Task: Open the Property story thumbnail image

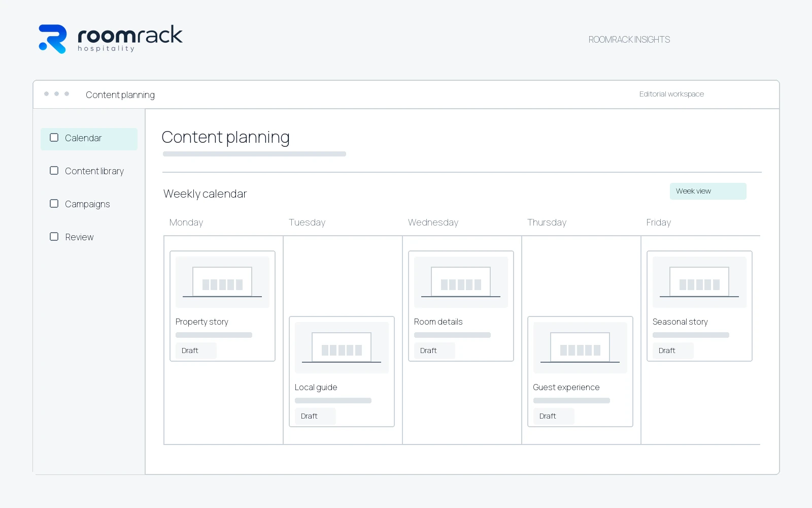Action: [222, 282]
